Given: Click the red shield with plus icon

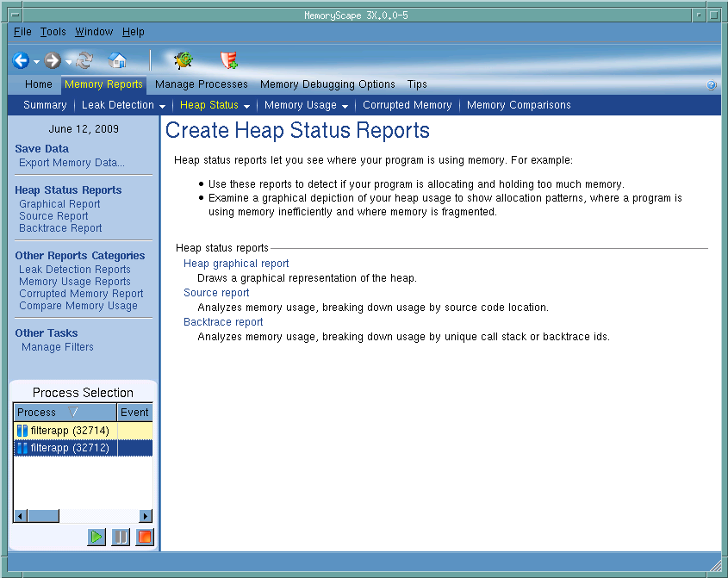Looking at the screenshot, I should (x=228, y=60).
